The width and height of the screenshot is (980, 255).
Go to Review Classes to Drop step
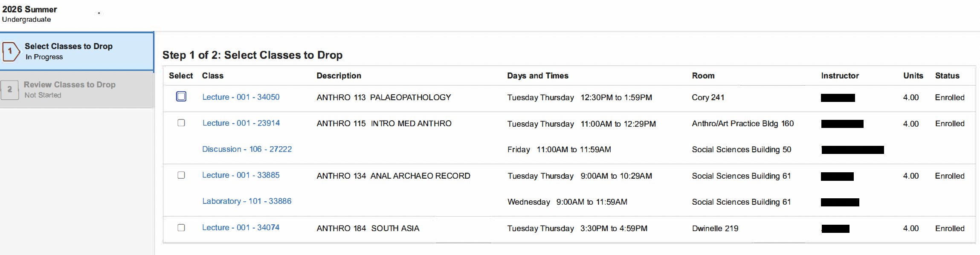coord(70,85)
